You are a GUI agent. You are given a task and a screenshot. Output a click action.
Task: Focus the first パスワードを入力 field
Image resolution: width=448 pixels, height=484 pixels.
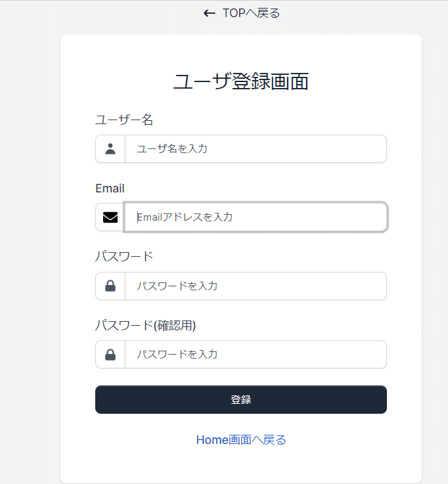[255, 286]
